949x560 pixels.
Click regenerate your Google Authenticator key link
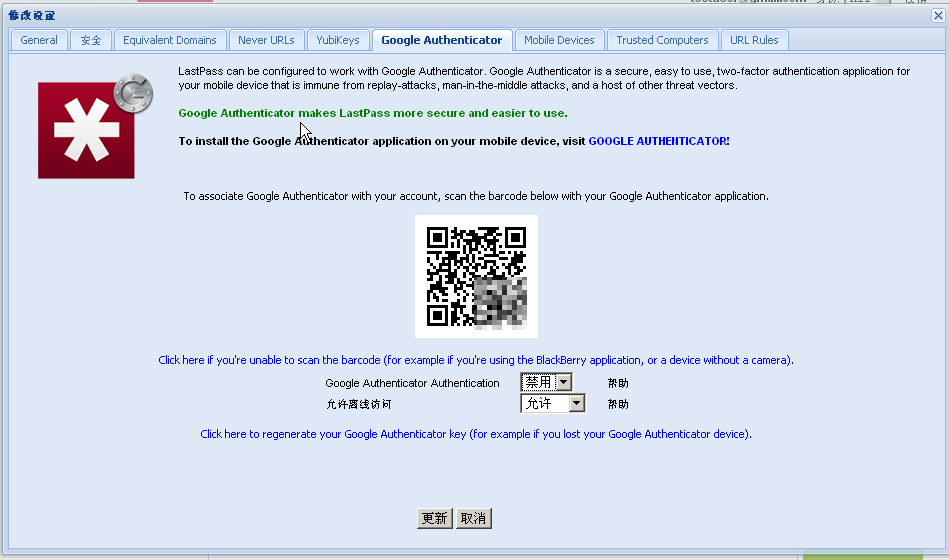(476, 434)
